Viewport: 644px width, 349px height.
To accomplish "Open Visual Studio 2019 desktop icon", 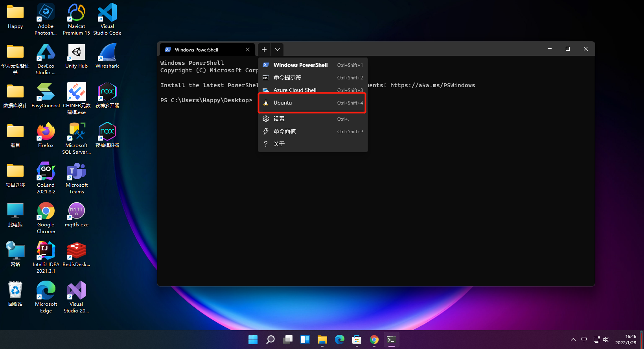I will tap(76, 297).
